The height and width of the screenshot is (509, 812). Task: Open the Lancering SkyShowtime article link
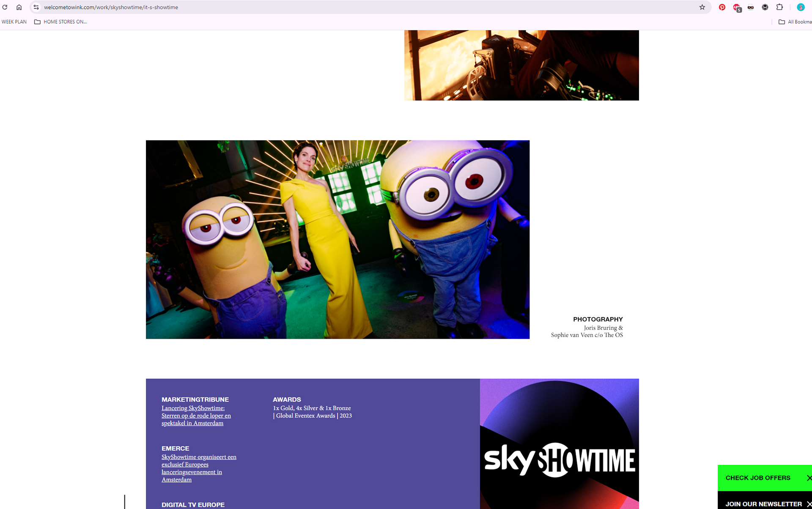[x=196, y=416]
